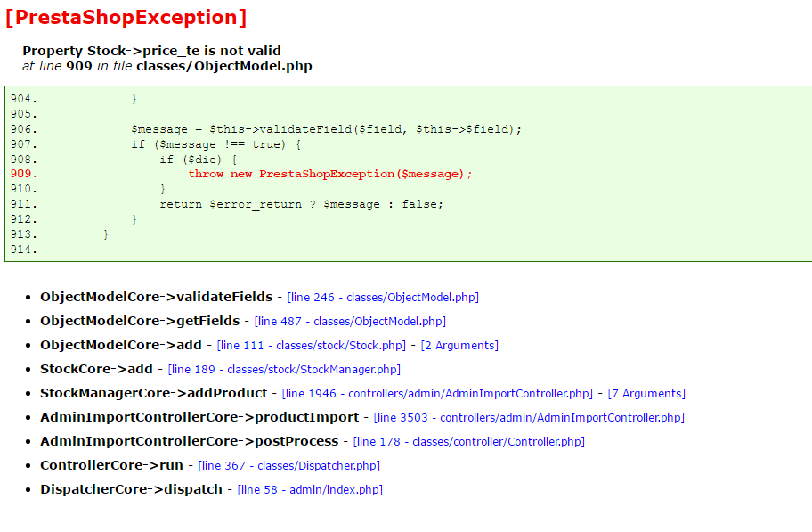Click the 'AdminImportControllerCore->postProcess' stack entry
Image resolution: width=812 pixels, height=532 pixels.
tap(190, 441)
